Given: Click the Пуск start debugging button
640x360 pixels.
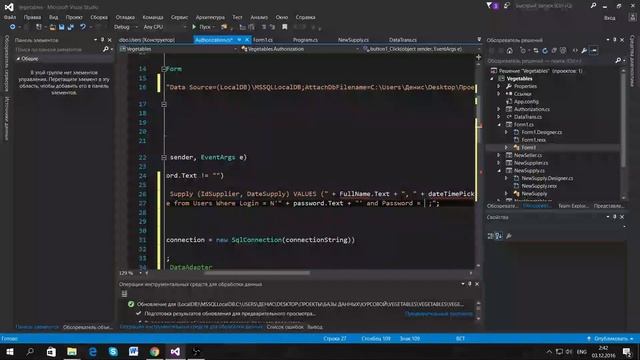Looking at the screenshot, I should point(203,27).
